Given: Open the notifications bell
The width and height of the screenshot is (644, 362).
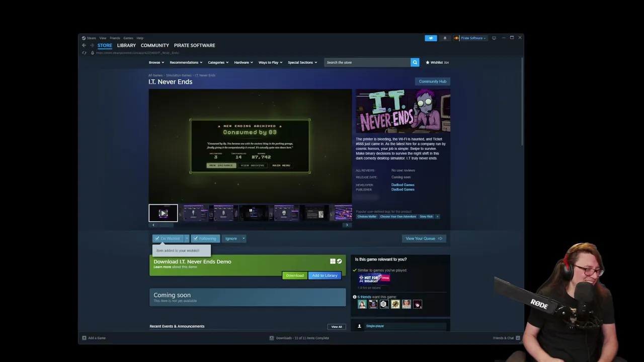Looking at the screenshot, I should (445, 38).
